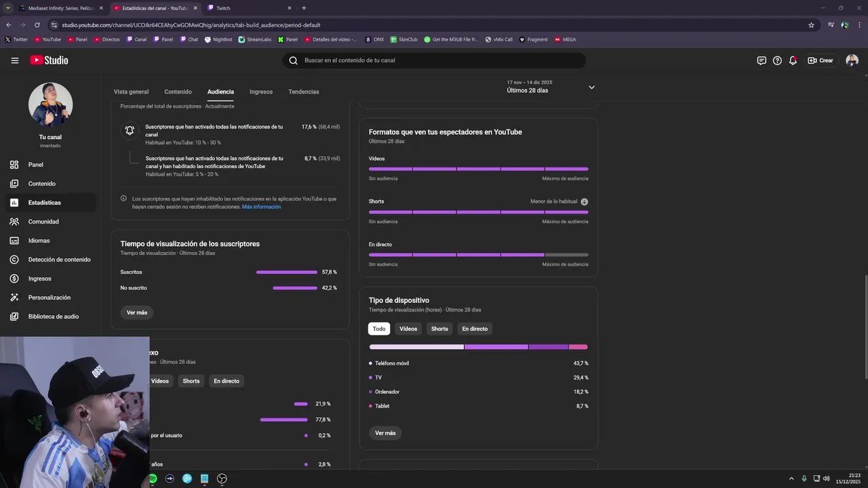The width and height of the screenshot is (868, 488).
Task: Open Panel in the sidebar
Action: tap(51, 165)
